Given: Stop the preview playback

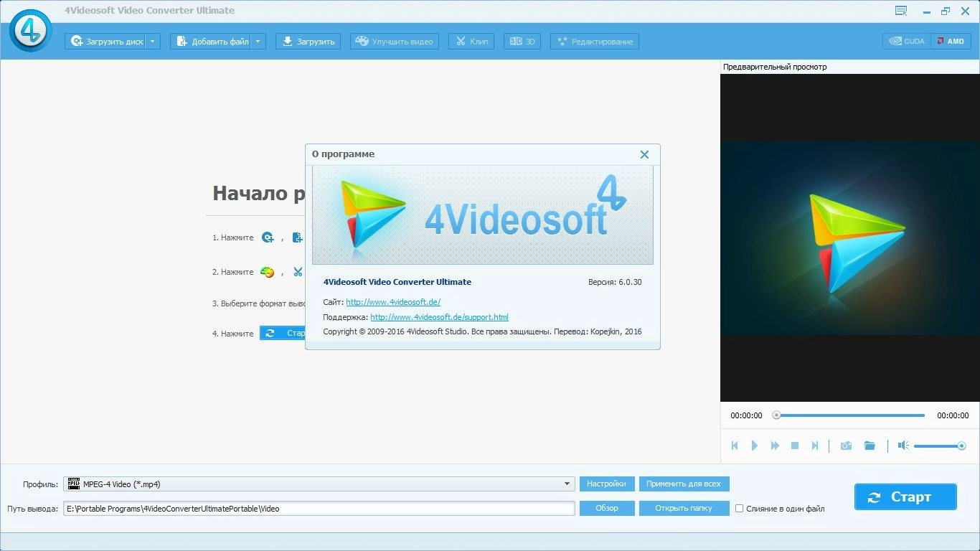Looking at the screenshot, I should [795, 446].
